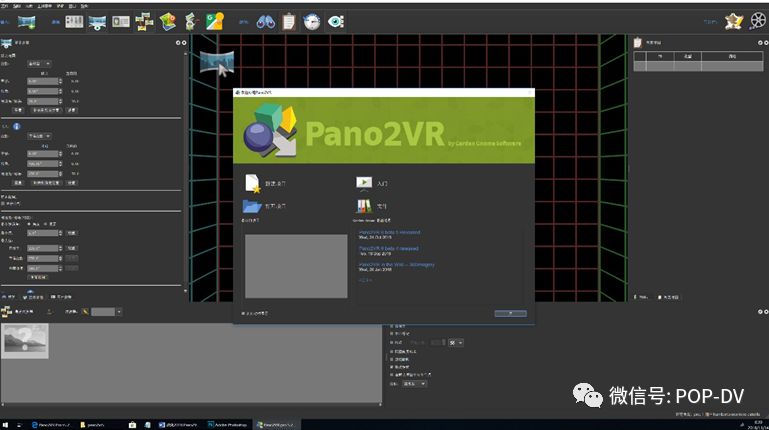The height and width of the screenshot is (430, 769).
Task: Open the dropdown showing 50 in the lower panel
Action: 456,343
